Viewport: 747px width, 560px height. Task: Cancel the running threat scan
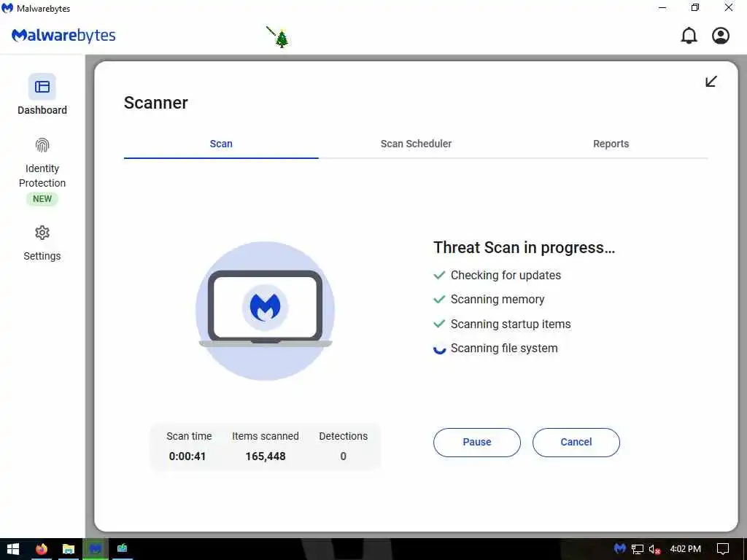pos(576,443)
